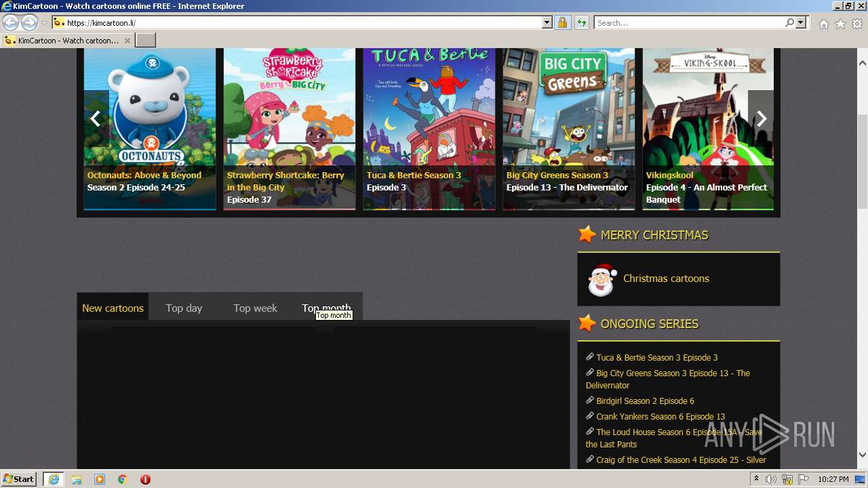Viewport: 868px width, 488px height.
Task: Click the Ongoing Series star icon
Action: click(587, 323)
